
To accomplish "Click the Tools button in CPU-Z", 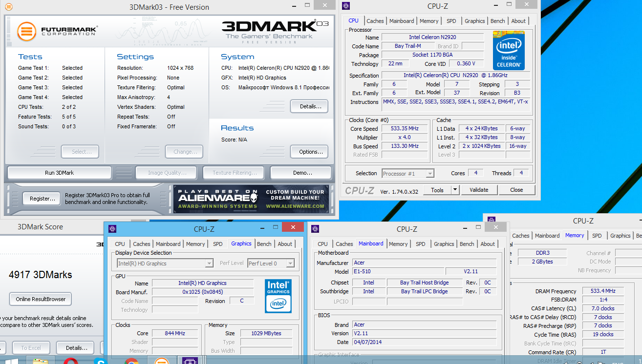I will (x=437, y=190).
